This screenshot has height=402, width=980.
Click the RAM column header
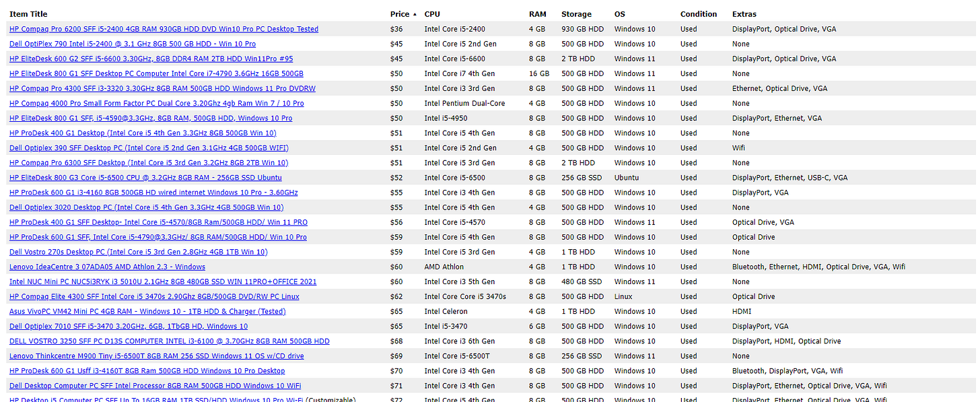pos(538,14)
